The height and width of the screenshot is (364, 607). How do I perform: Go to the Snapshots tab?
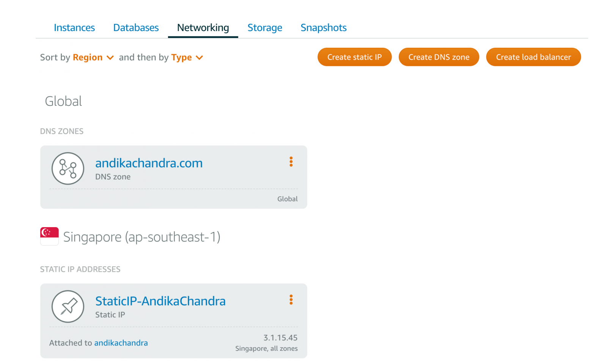(324, 28)
